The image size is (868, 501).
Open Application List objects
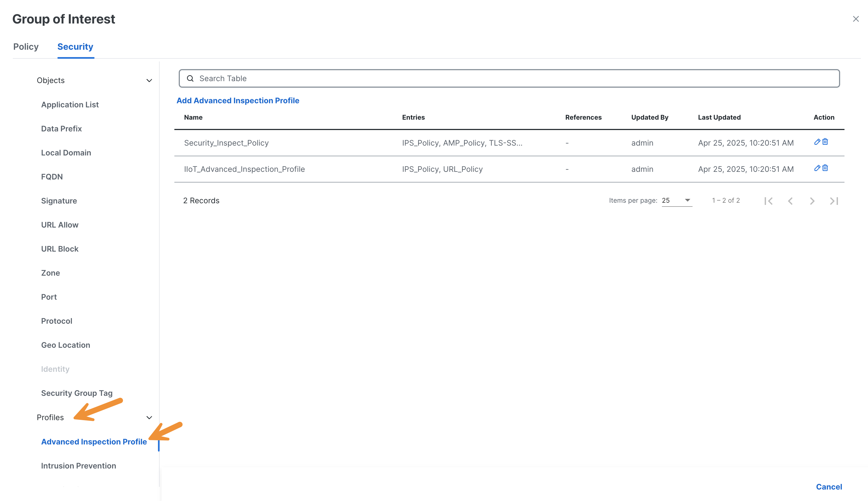70,105
